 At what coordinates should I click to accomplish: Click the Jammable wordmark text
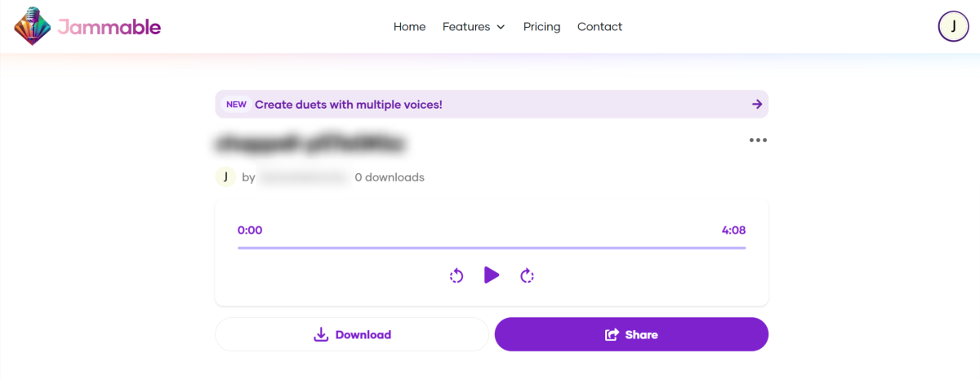point(109,27)
